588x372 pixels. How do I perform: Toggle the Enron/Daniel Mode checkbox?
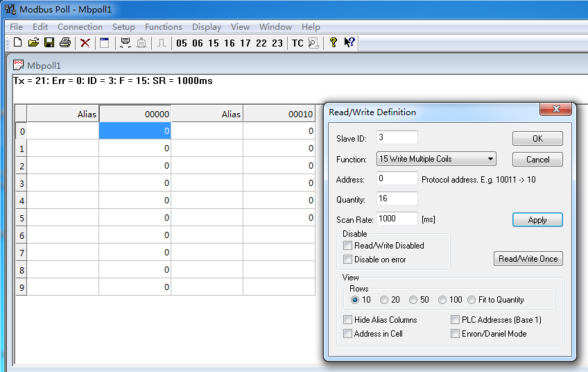tap(456, 334)
